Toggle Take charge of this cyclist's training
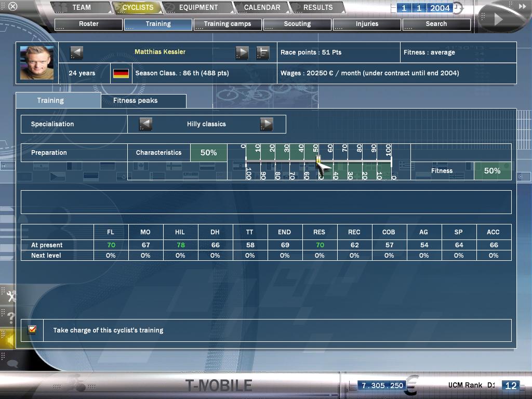 (32, 330)
